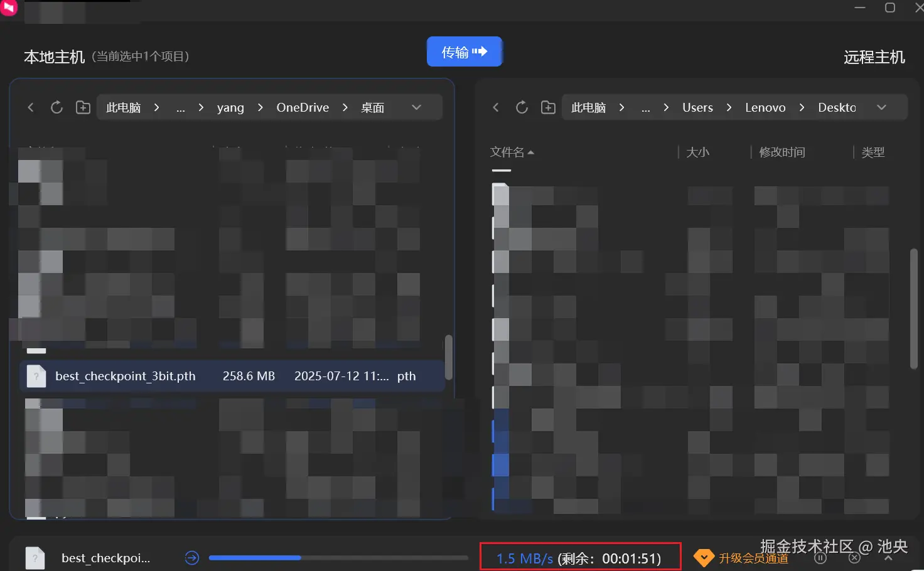The image size is (924, 571).
Task: Click the 258.6 MB size cell
Action: tap(249, 376)
